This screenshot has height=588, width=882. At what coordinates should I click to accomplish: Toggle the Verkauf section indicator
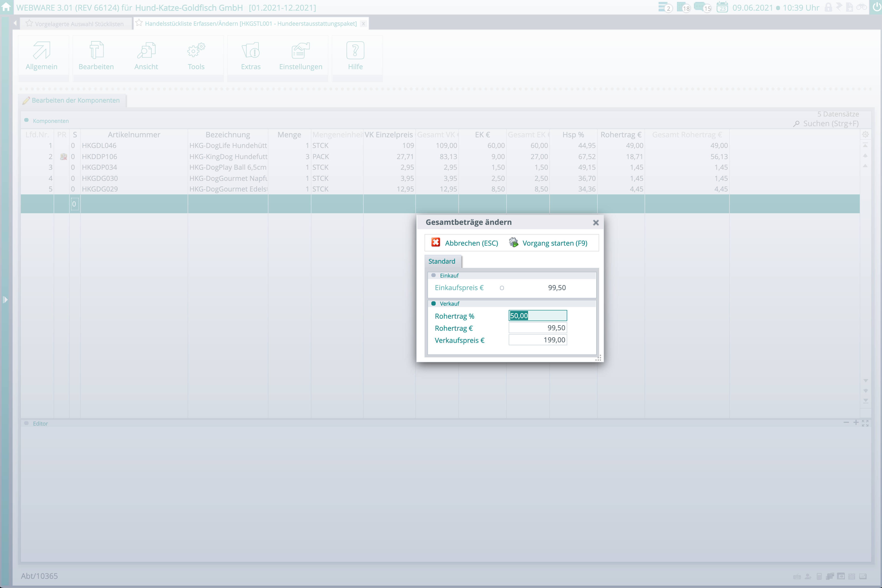pyautogui.click(x=434, y=303)
